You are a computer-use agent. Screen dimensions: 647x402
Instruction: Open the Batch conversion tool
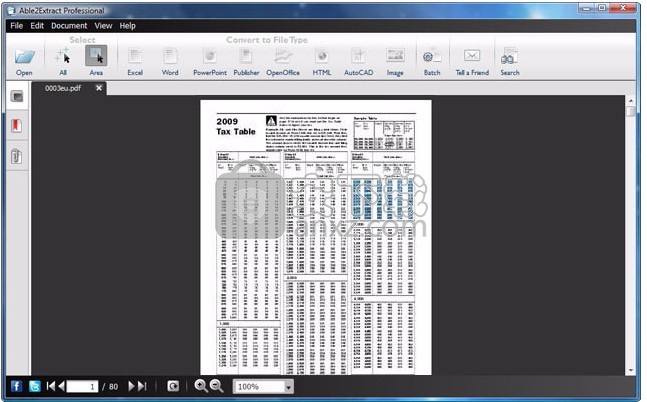coord(432,61)
